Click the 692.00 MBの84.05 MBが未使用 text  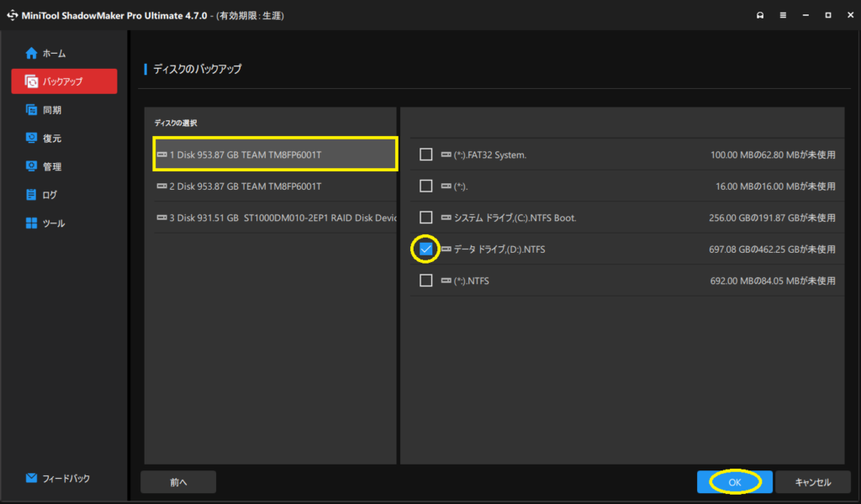tap(773, 281)
